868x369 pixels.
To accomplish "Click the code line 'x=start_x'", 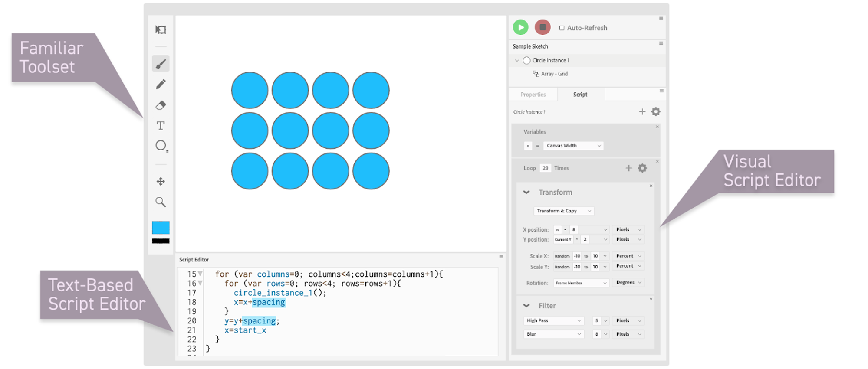I will 245,330.
